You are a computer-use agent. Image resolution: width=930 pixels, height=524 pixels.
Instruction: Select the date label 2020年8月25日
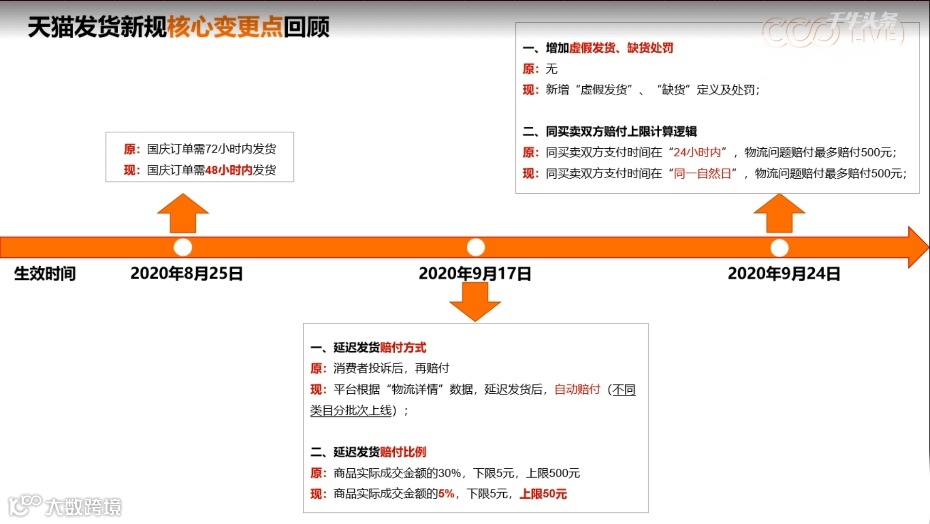(x=187, y=274)
